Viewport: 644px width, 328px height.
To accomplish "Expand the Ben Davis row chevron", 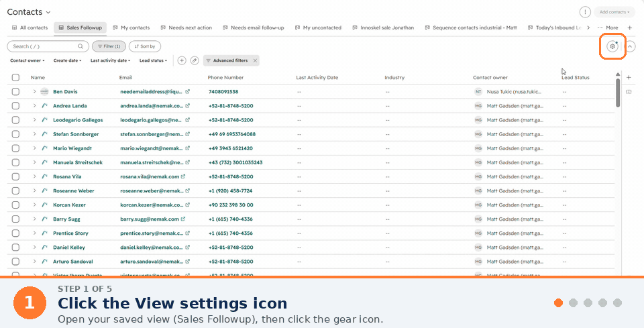I will point(34,91).
